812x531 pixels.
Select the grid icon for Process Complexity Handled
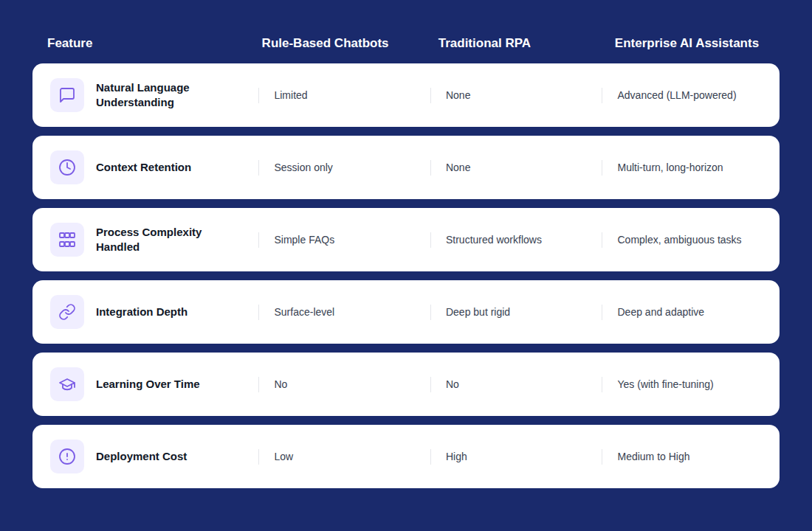point(67,240)
